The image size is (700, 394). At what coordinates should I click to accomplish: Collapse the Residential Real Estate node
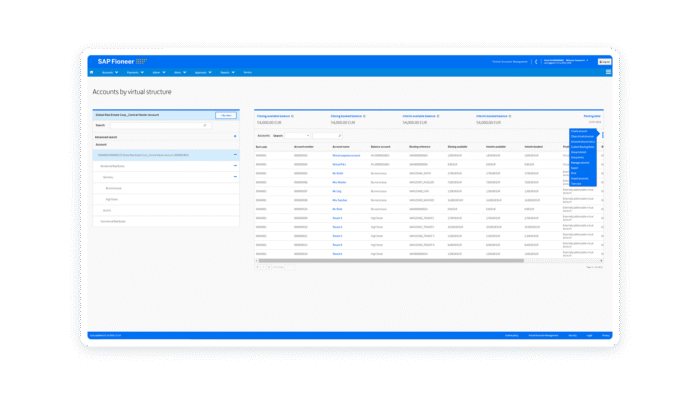235,166
